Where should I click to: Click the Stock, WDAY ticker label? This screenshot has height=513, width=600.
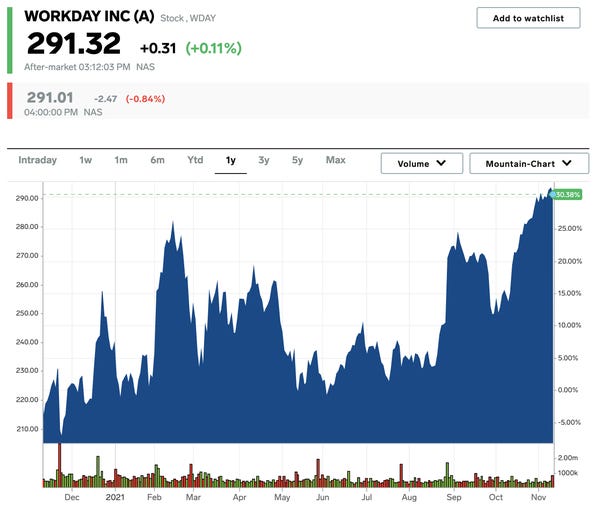tap(188, 18)
